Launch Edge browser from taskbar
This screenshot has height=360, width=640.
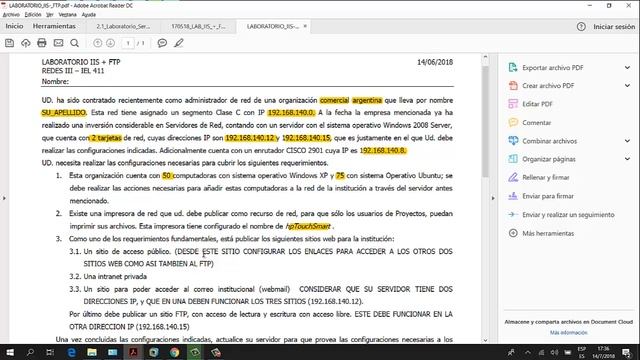pos(71,352)
